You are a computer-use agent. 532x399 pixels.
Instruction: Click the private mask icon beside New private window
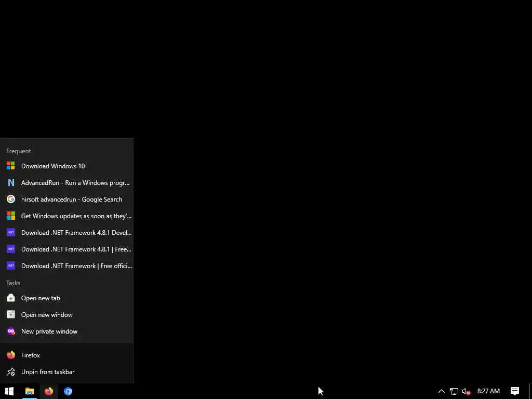[11, 331]
